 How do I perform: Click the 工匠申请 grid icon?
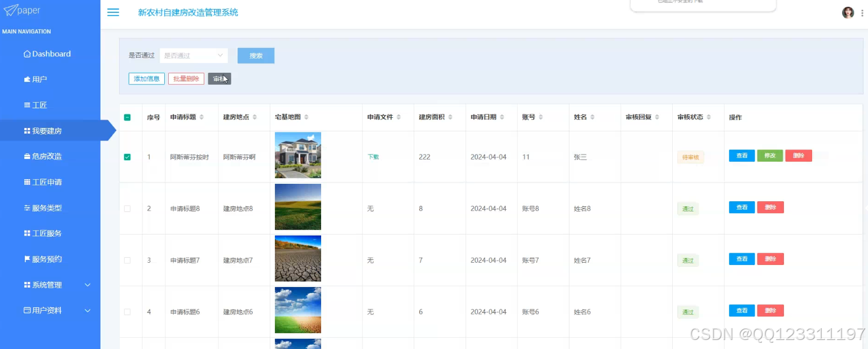[27, 182]
